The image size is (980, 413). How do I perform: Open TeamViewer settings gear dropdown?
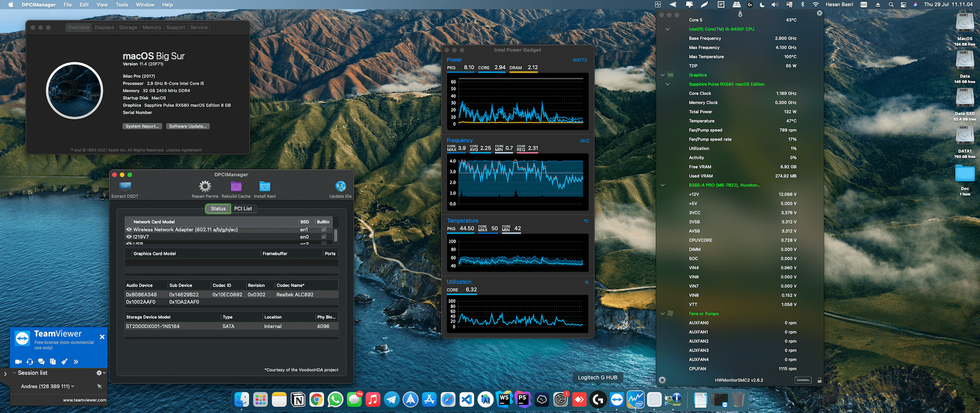(x=101, y=373)
